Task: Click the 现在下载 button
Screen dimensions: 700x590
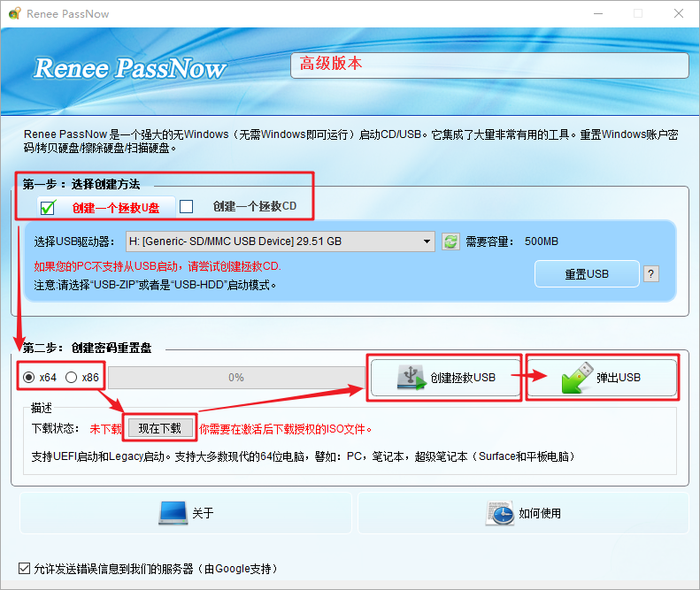Action: [159, 428]
